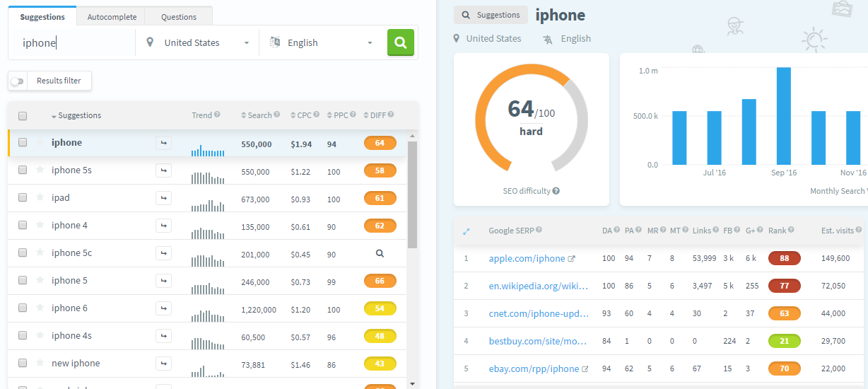
Task: Sort by the CPC column
Action: pos(301,115)
